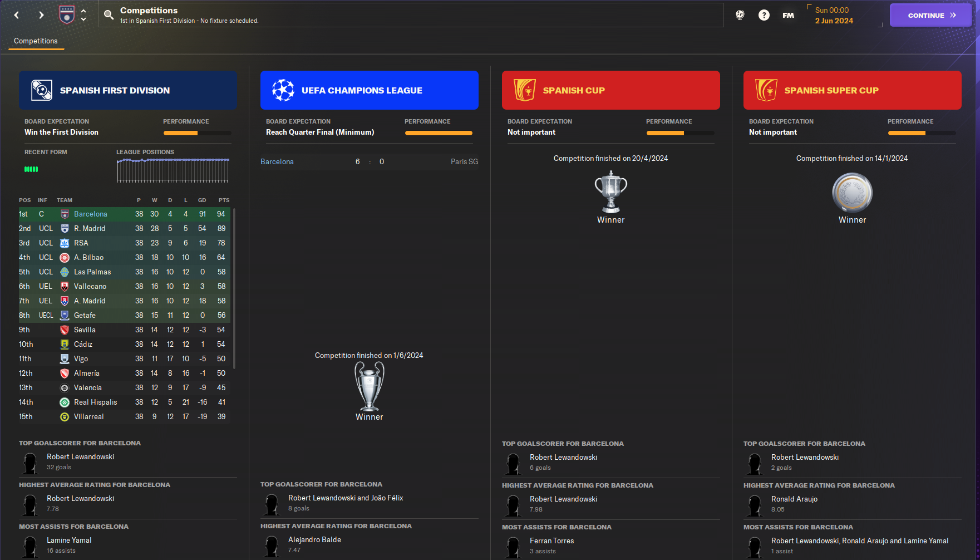Open the Spanish Super Cup header
The image size is (980, 560).
pyautogui.click(x=852, y=90)
